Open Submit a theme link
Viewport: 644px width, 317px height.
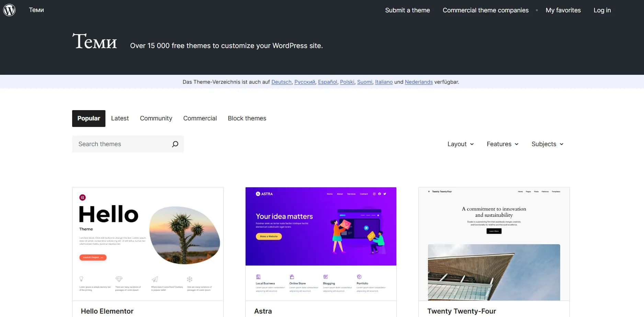[x=407, y=10]
